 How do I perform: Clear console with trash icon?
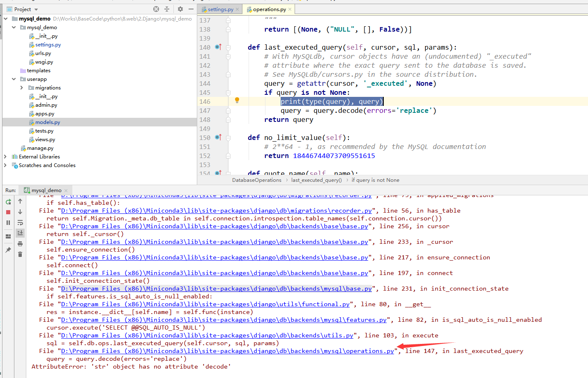coord(20,254)
